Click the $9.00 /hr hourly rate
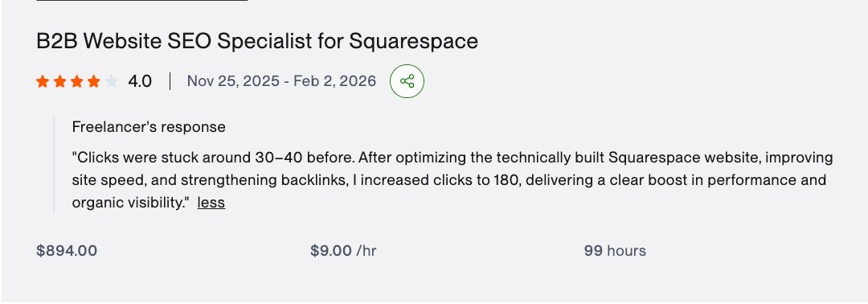This screenshot has width=868, height=304. 343,251
